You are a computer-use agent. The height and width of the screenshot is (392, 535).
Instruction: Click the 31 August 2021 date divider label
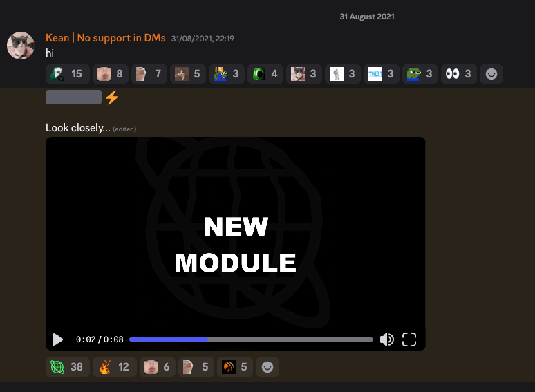[367, 17]
